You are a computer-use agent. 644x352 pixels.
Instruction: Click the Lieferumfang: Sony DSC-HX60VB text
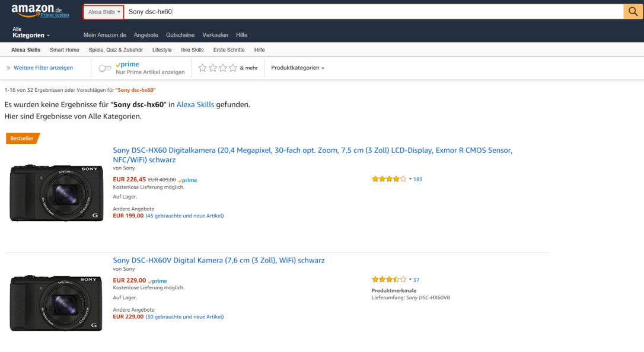click(x=411, y=298)
